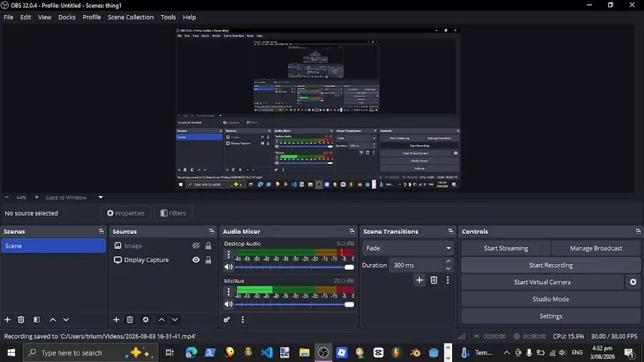Toggle lock on Image source
Image resolution: width=644 pixels, height=362 pixels.
click(x=208, y=246)
